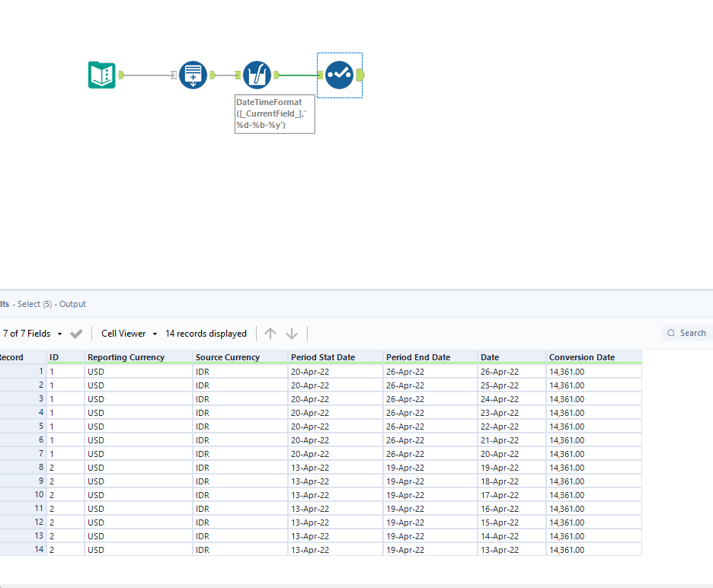Click the previous record up arrow
This screenshot has width=713, height=588.
tap(270, 334)
